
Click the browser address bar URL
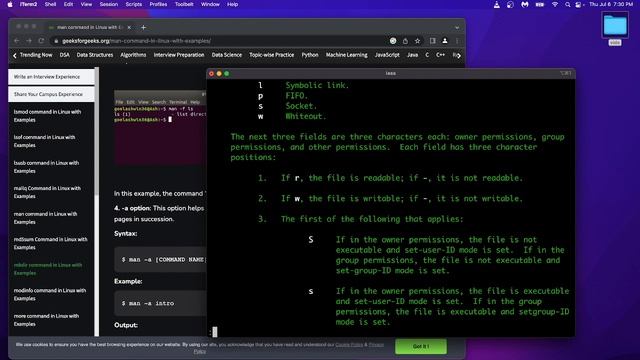click(x=136, y=41)
